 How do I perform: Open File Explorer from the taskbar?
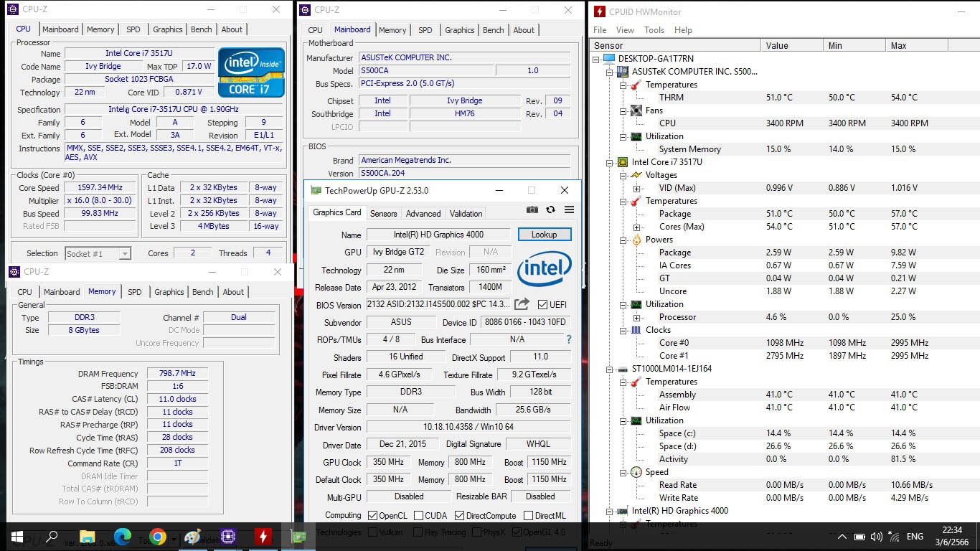[87, 537]
